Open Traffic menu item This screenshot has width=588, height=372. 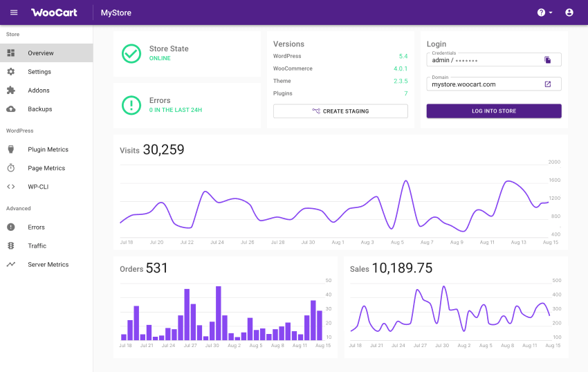tap(46, 245)
